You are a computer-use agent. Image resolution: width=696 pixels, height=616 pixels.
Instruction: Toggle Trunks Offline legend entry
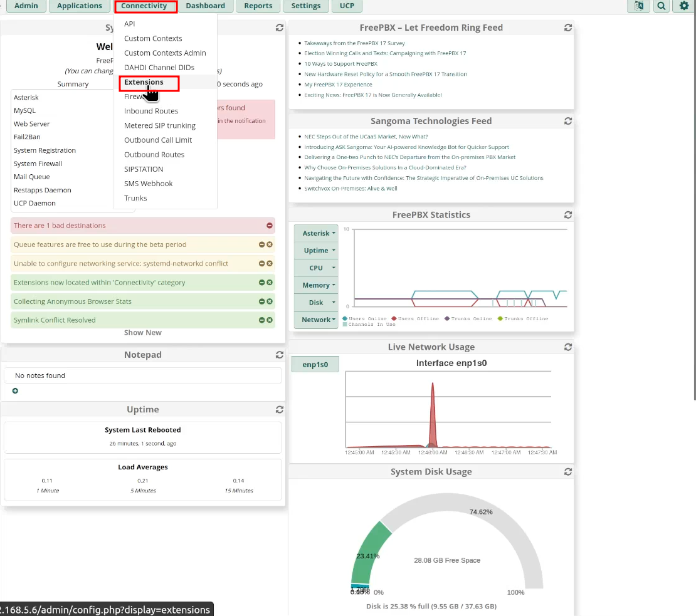(523, 318)
